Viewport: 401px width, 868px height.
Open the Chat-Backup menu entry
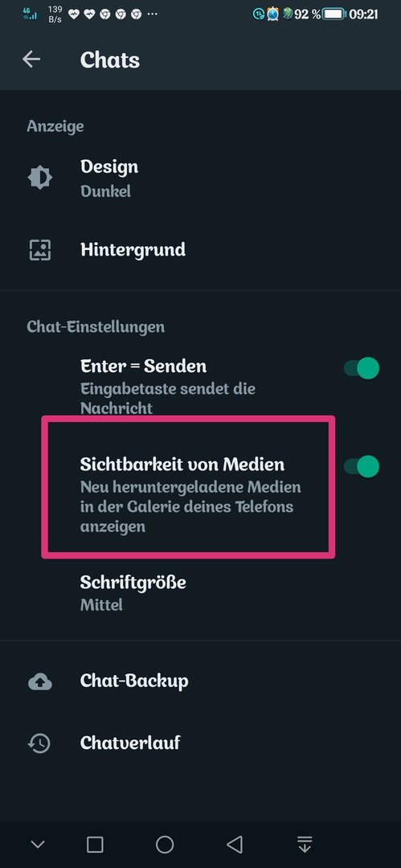click(201, 681)
